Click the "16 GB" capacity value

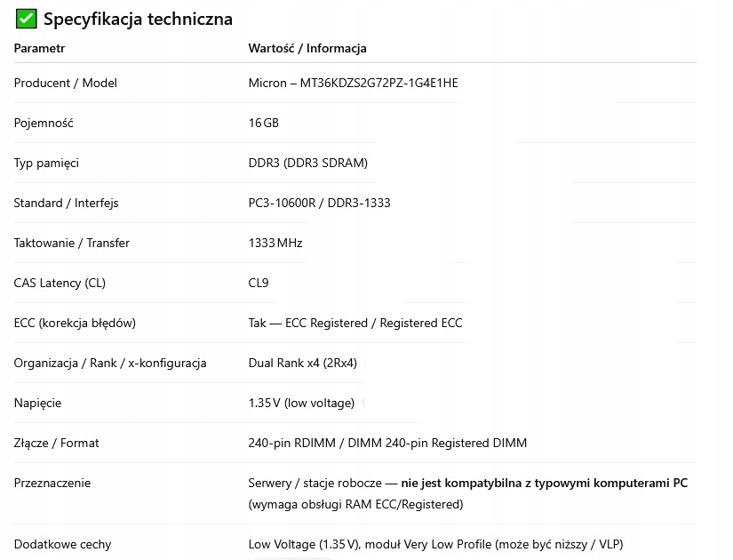263,123
